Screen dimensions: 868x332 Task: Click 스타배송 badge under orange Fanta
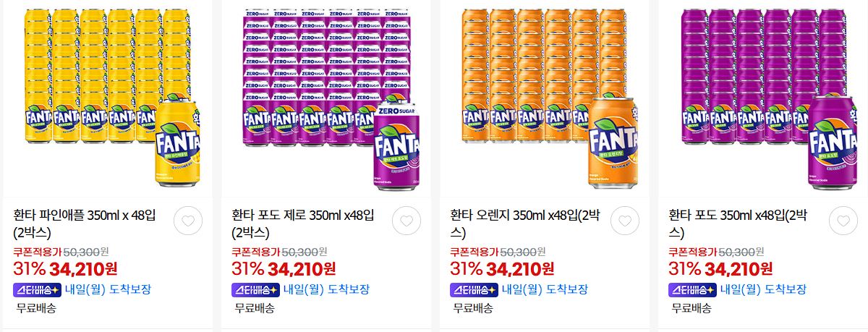pyautogui.click(x=474, y=290)
